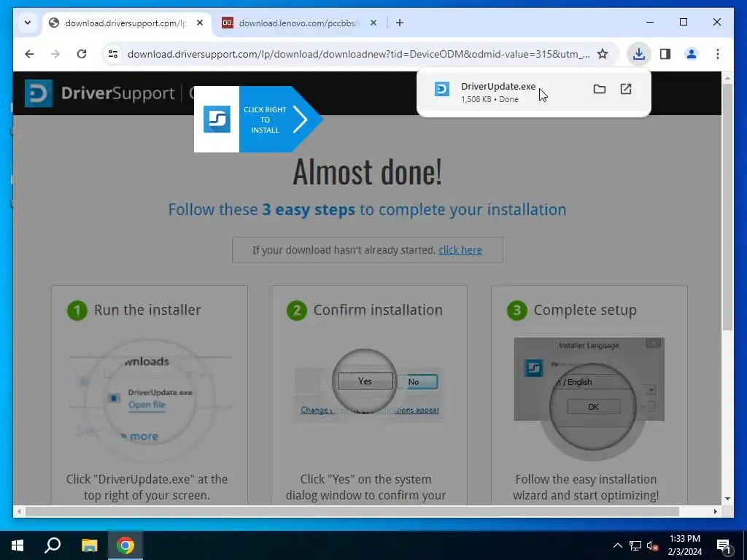Reload the current page
The width and height of the screenshot is (747, 560).
82,54
